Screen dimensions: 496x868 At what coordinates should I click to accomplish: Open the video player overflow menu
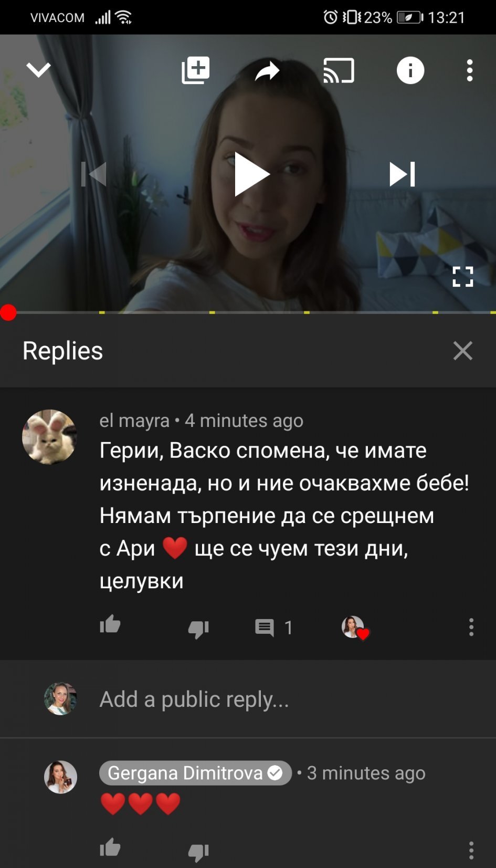coord(470,70)
